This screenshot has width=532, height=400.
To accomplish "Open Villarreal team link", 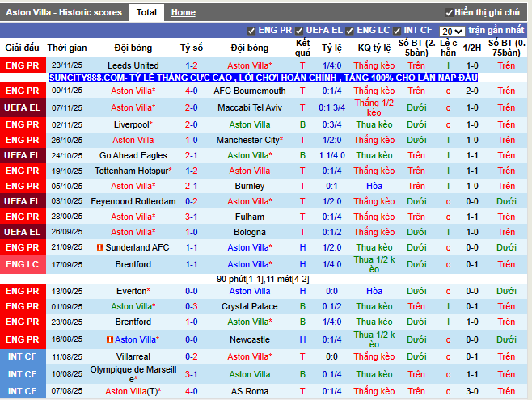I will click(x=133, y=356).
